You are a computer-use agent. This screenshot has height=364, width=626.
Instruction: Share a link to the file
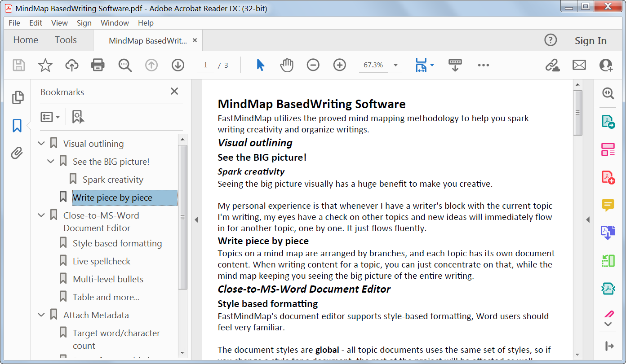pos(552,65)
